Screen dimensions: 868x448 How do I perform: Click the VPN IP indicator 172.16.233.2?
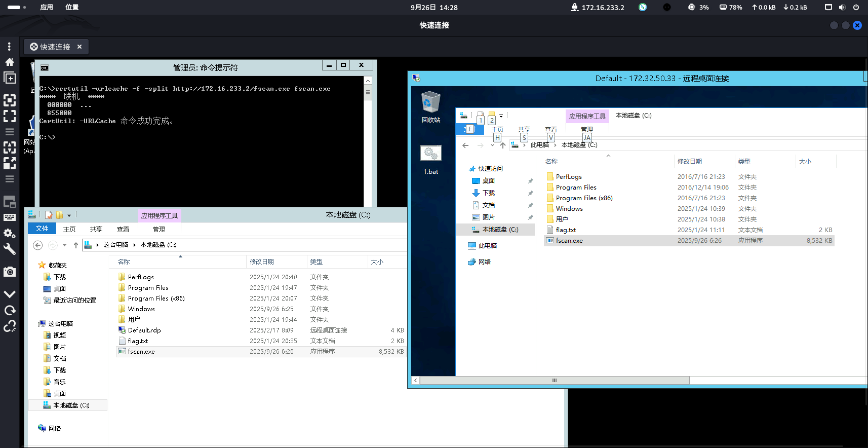tap(598, 7)
